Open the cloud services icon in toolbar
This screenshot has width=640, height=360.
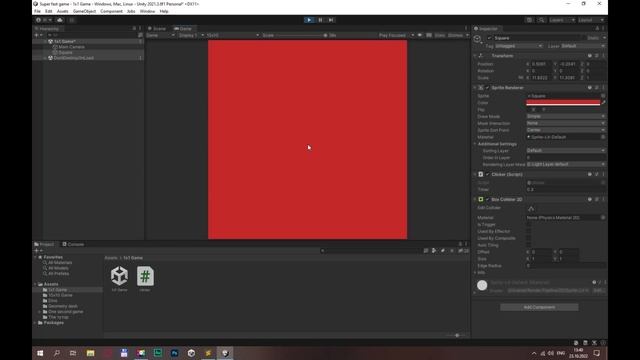point(60,20)
